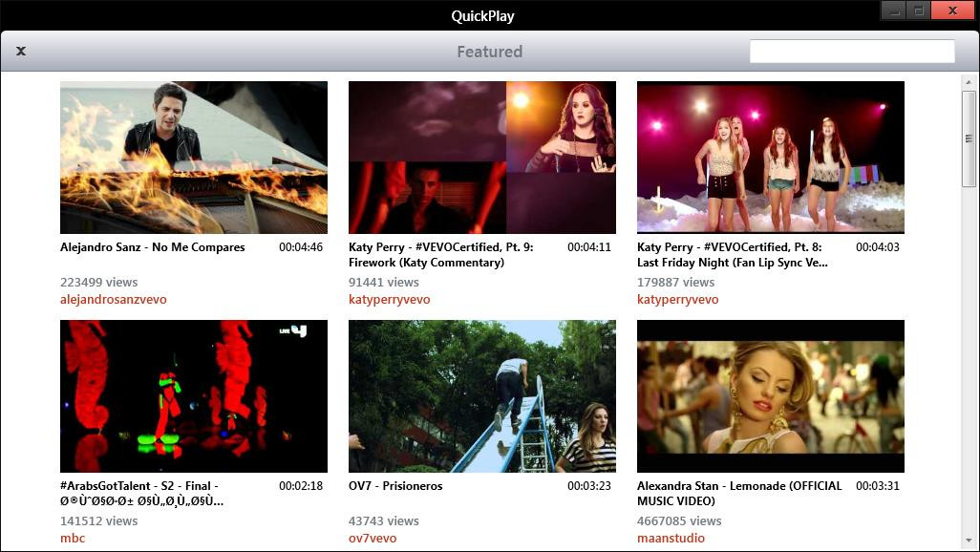The image size is (980, 552).
Task: Click the vertical scrollbar thumb
Action: [969, 138]
